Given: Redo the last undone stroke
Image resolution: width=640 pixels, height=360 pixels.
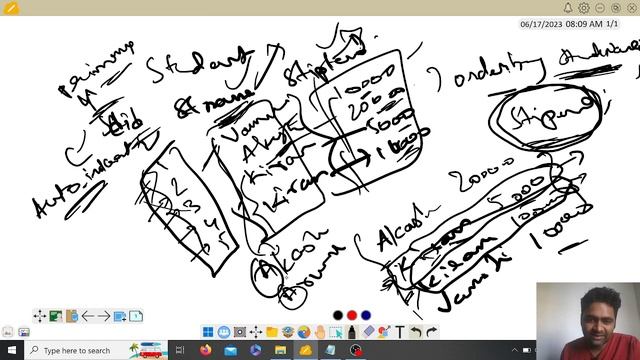Looking at the screenshot, I should point(432,332).
